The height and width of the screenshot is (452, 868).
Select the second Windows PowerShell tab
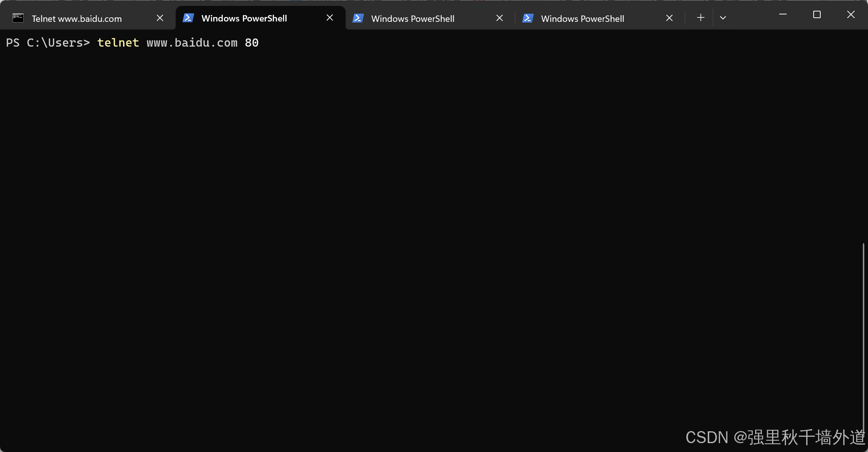pyautogui.click(x=244, y=18)
